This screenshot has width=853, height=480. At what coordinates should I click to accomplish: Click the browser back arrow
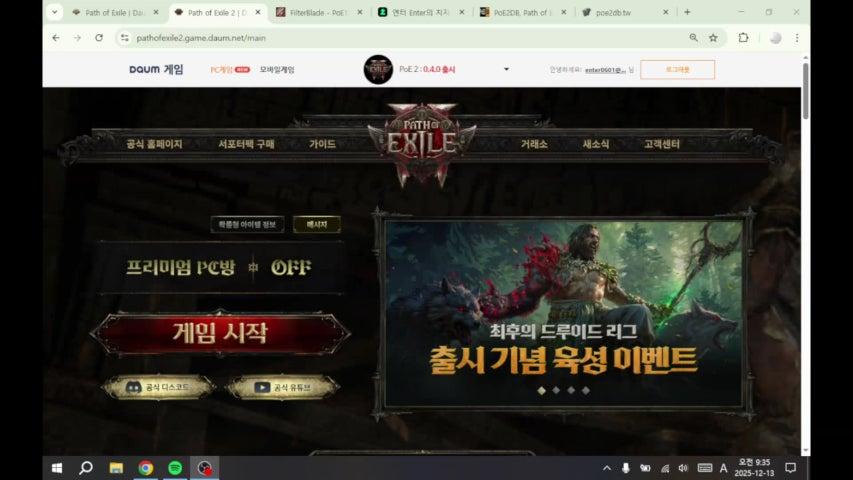coord(56,38)
